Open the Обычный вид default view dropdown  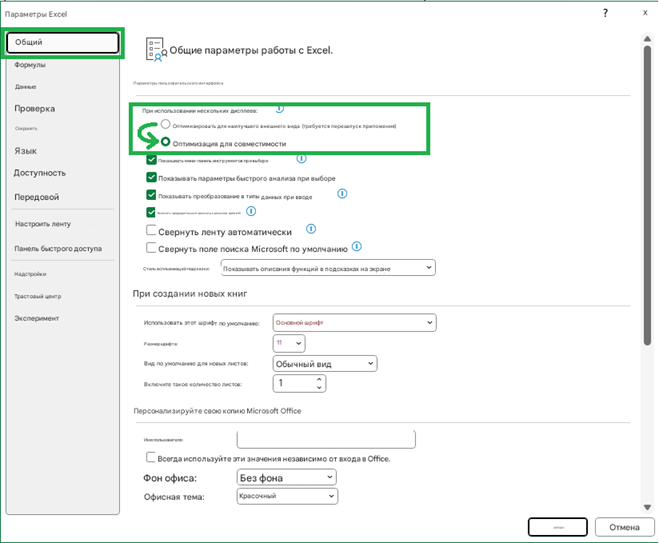pos(325,364)
